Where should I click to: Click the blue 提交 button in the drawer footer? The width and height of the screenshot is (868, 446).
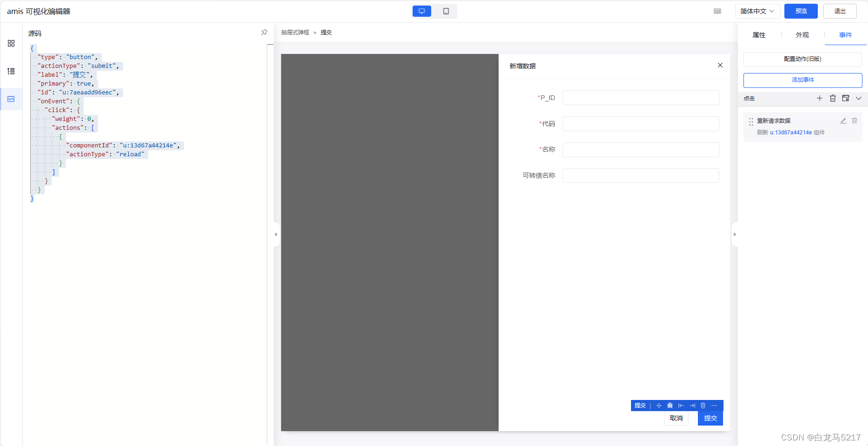tap(710, 418)
